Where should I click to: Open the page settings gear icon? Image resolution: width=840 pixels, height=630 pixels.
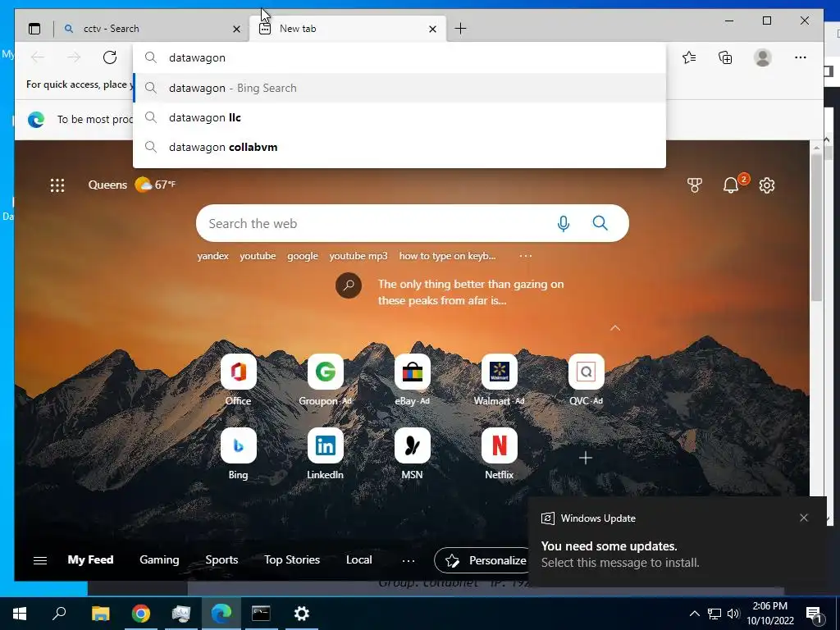pyautogui.click(x=767, y=185)
